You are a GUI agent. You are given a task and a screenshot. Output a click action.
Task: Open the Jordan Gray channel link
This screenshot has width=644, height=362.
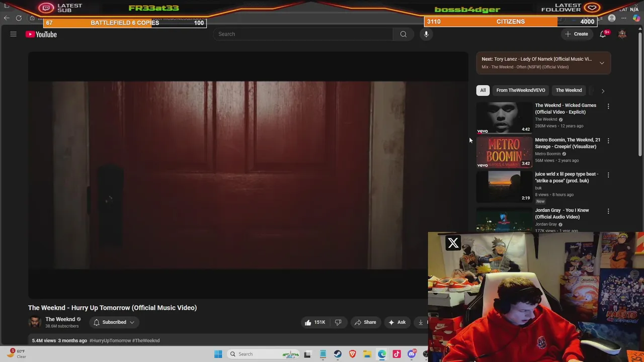(546, 224)
